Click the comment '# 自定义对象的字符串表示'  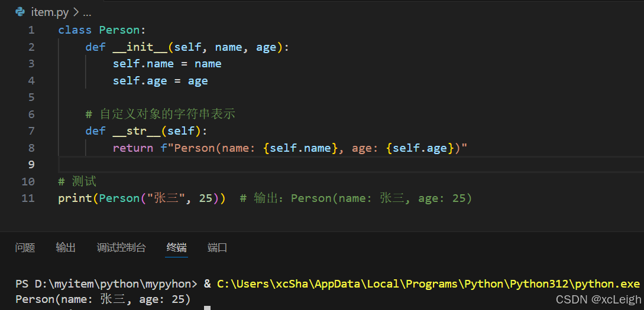pos(160,114)
